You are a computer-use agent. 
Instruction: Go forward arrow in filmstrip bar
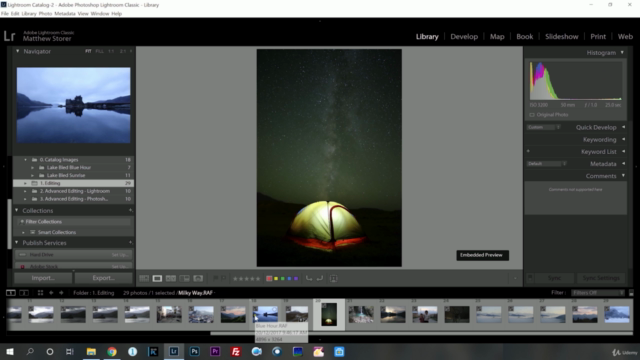coord(61,293)
